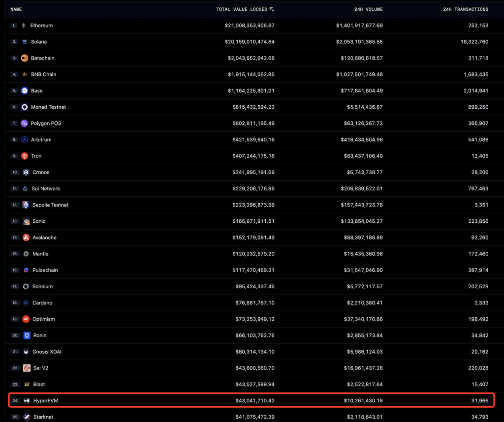Click the Ronin logo icon
This screenshot has height=422, width=504.
click(x=27, y=335)
